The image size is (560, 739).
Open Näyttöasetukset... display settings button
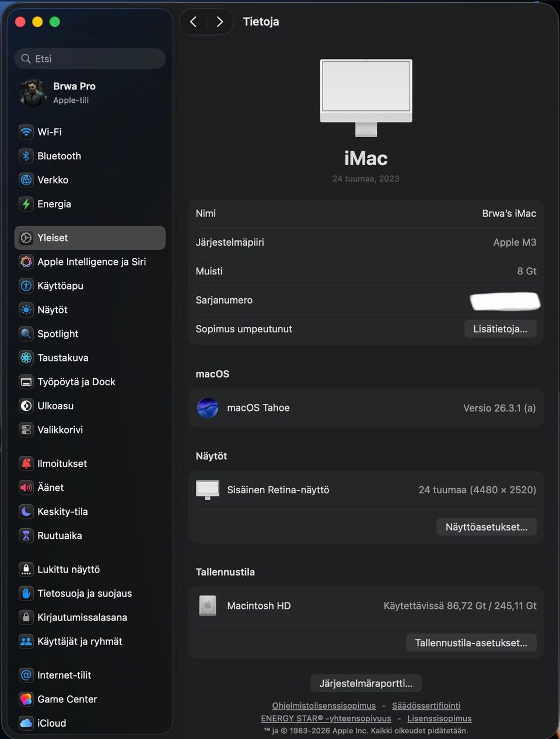coord(487,527)
